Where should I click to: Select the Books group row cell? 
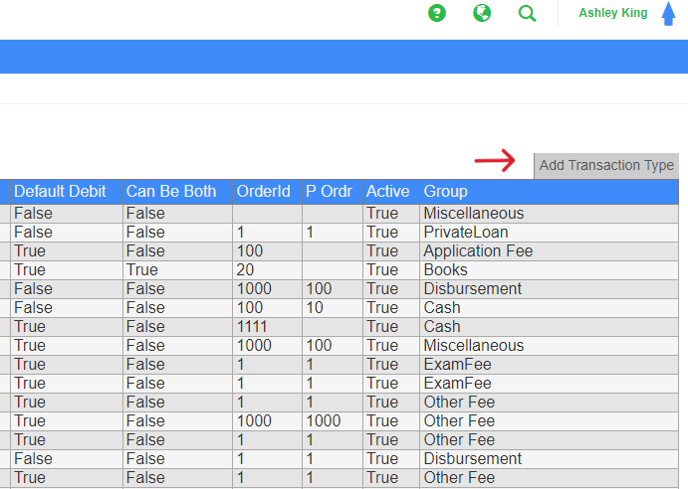point(445,270)
